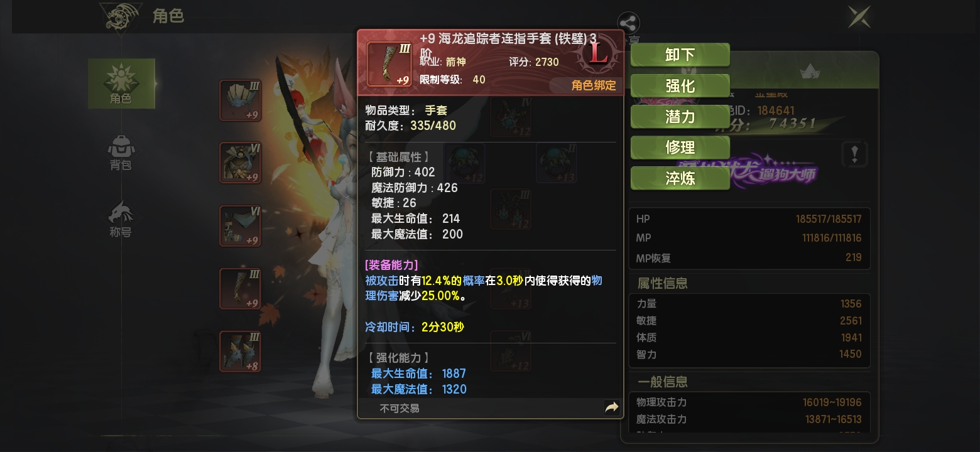This screenshot has height=452, width=980.
Task: Select the 淬炼 refine button
Action: [x=680, y=178]
